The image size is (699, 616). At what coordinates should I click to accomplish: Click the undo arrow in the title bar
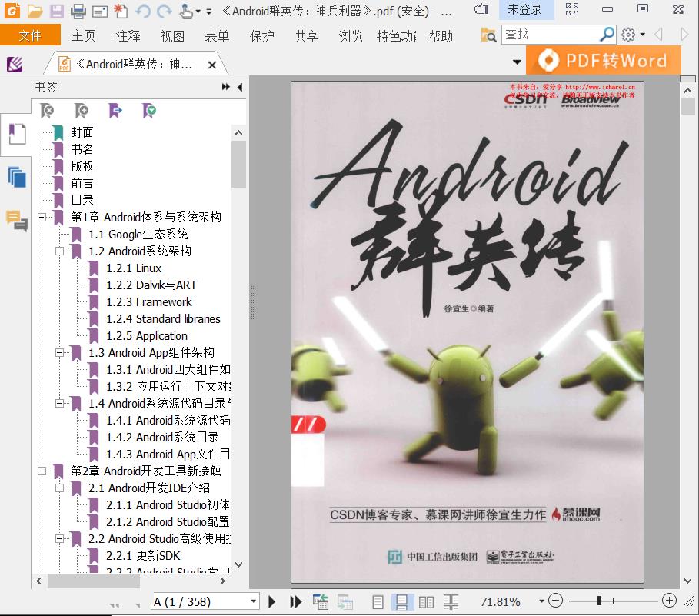[x=143, y=11]
